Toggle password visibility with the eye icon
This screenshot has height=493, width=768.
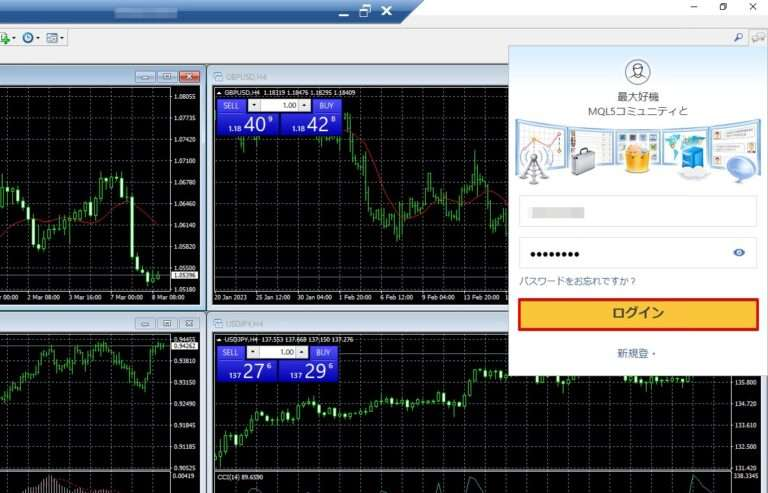click(739, 253)
